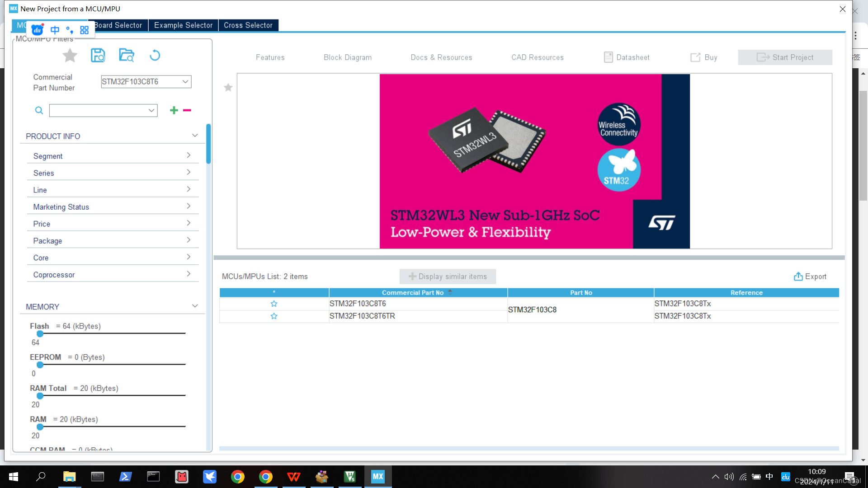This screenshot has width=868, height=488.
Task: Click the save search icon
Action: [x=98, y=55]
